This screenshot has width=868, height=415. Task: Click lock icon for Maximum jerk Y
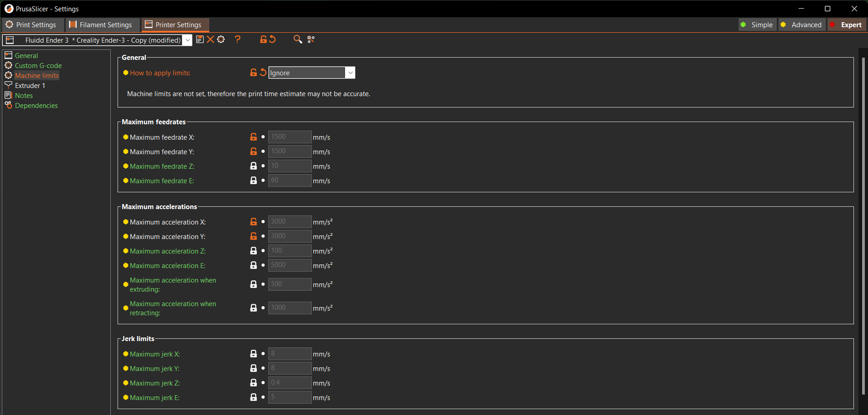tap(253, 368)
